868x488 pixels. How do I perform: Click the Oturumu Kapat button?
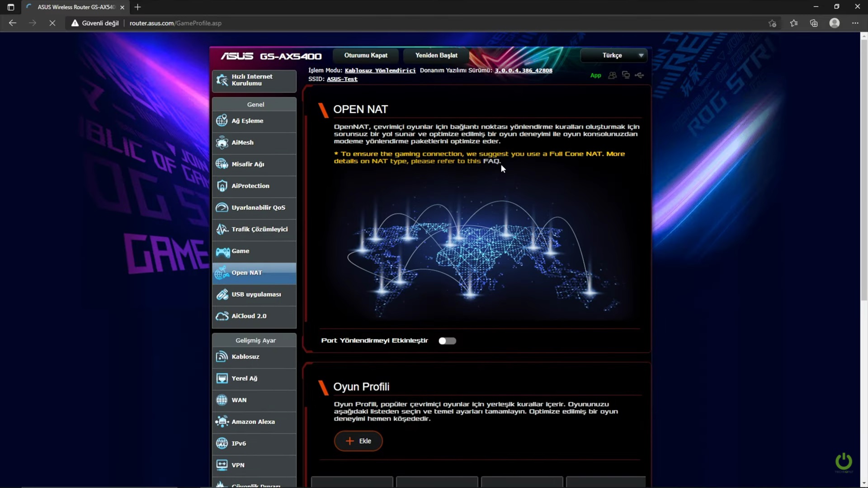[366, 55]
